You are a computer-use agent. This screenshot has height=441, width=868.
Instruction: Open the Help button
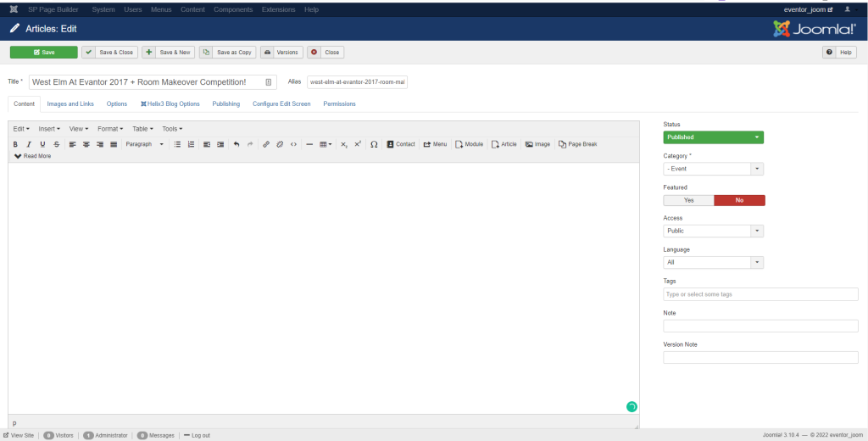[840, 52]
